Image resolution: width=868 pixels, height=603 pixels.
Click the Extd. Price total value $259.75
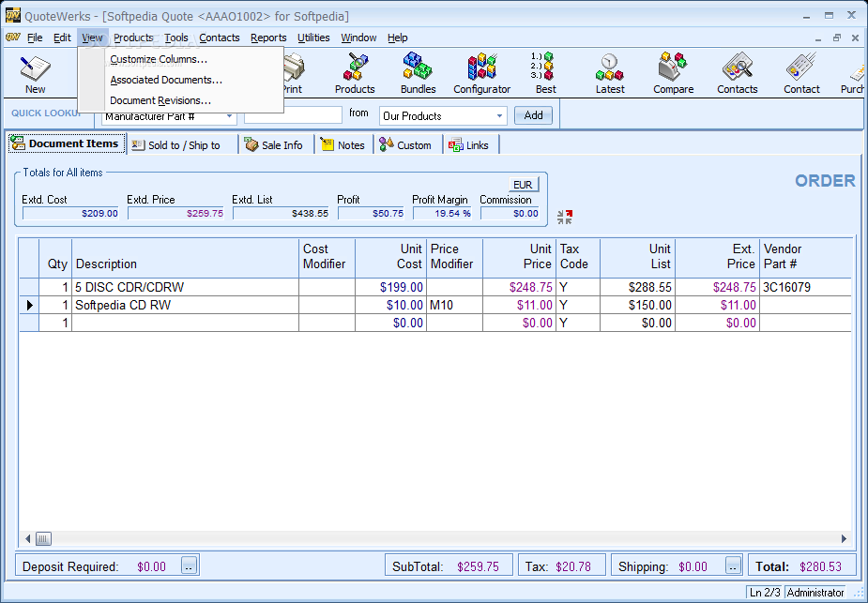175,214
